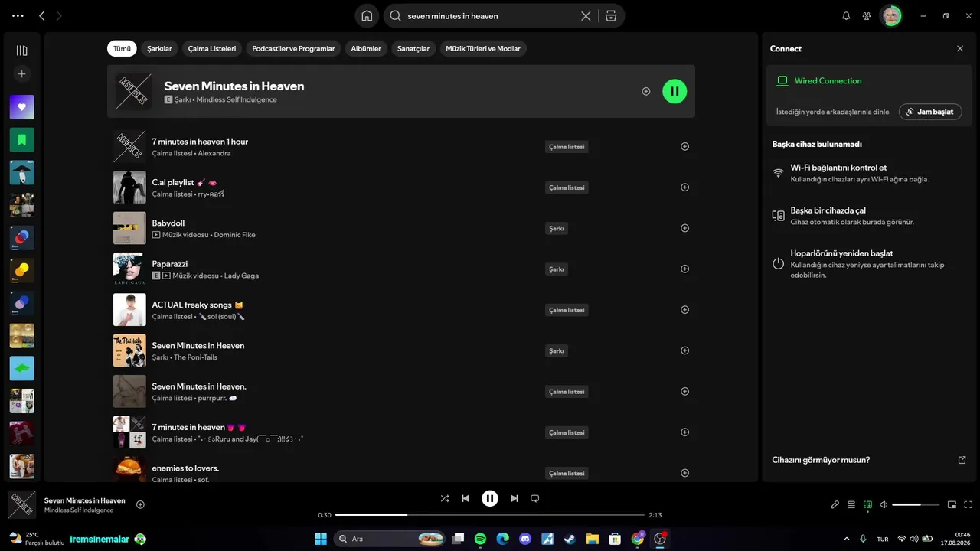The height and width of the screenshot is (551, 980).
Task: Filter results by Sanatçılar
Action: pos(413,48)
